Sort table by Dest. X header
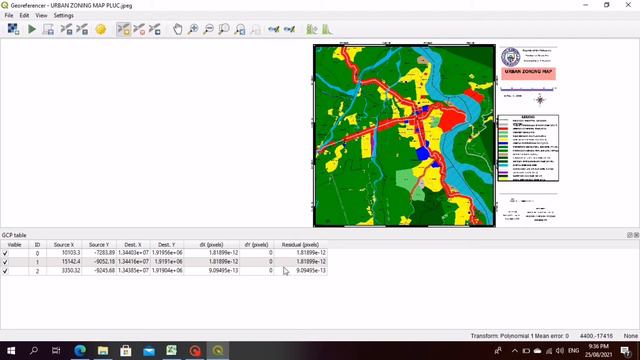 click(x=133, y=244)
